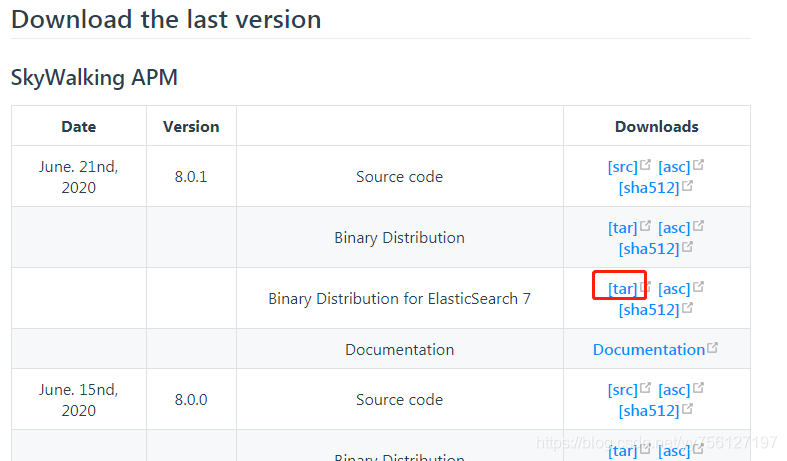Click the external-link icon next to 8.0.1 [src]
This screenshot has width=787, height=461.
pos(645,164)
